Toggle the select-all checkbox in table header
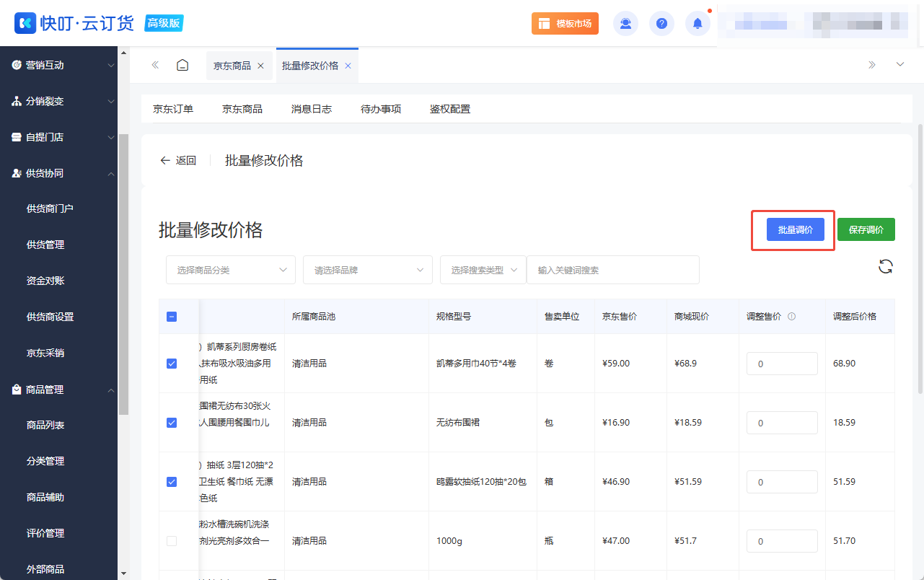The image size is (924, 580). 172,316
